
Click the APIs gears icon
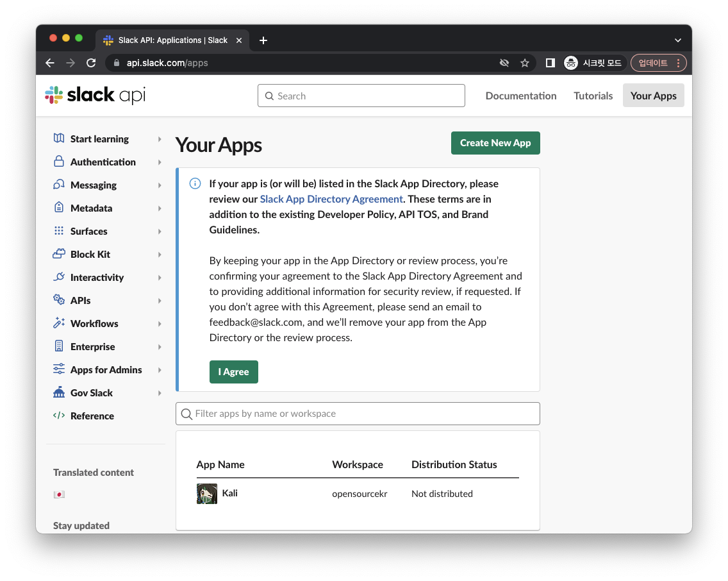click(59, 299)
